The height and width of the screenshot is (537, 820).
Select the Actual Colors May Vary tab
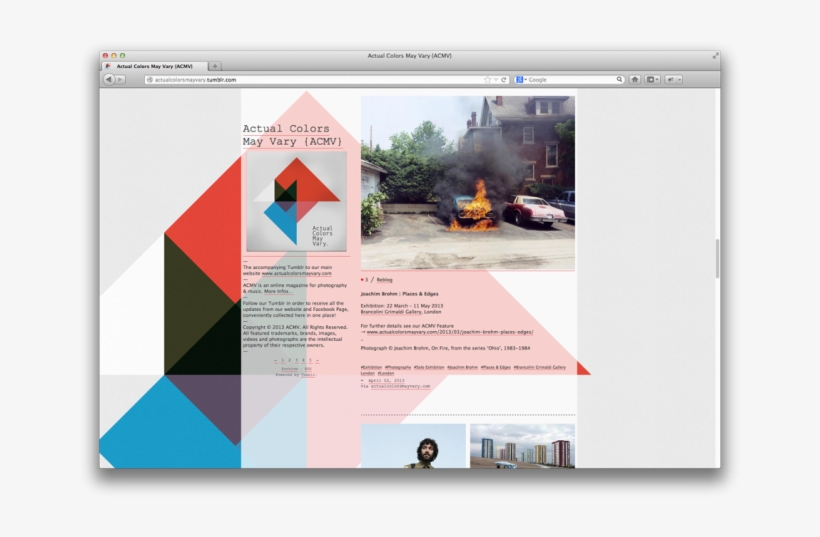(x=155, y=66)
